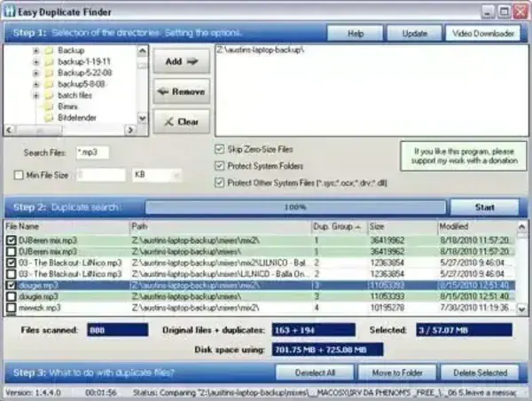Uncheck DJBeren mix.mp3 in mix2 folder
Screen dimensions: 532x401
pos(12,240)
